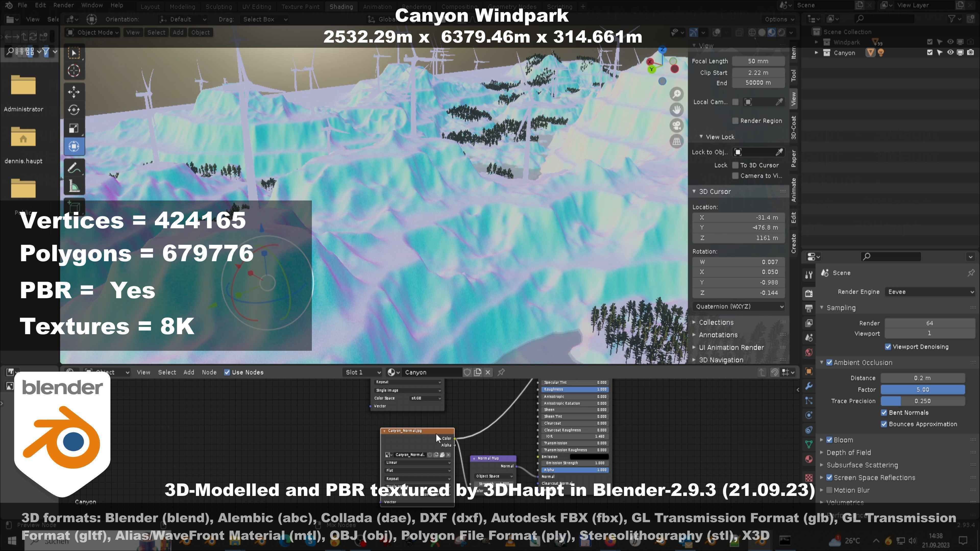Uncheck Viewport Denoising
This screenshot has width=980, height=551.
point(888,347)
